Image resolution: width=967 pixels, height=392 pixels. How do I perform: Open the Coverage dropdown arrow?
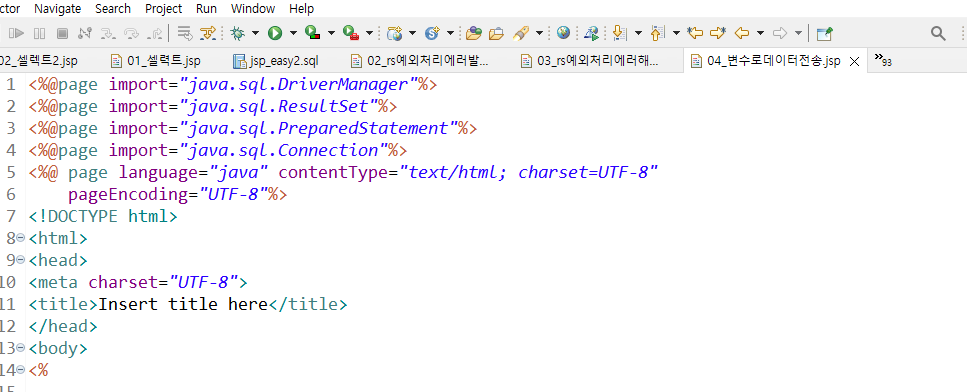(331, 33)
